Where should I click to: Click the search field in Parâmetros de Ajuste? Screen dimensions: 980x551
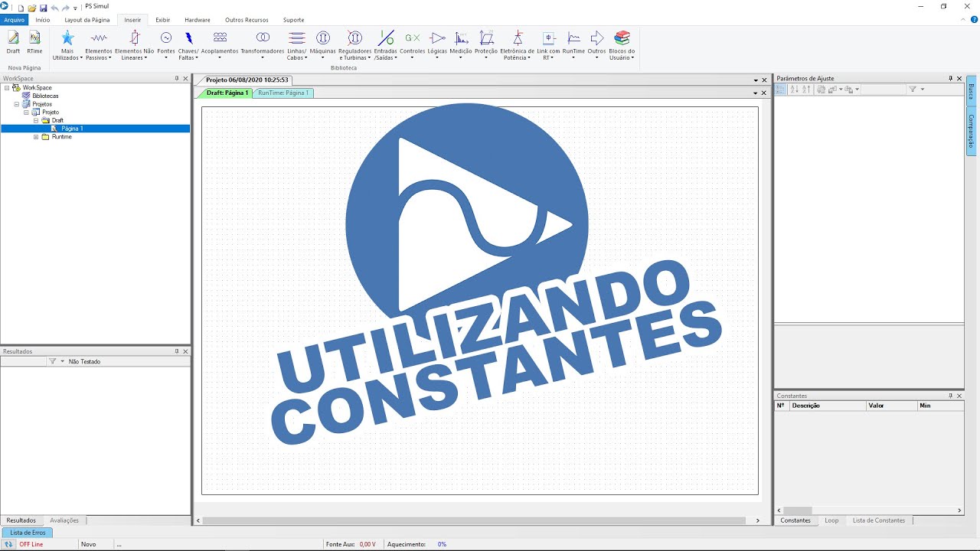pyautogui.click(x=882, y=90)
